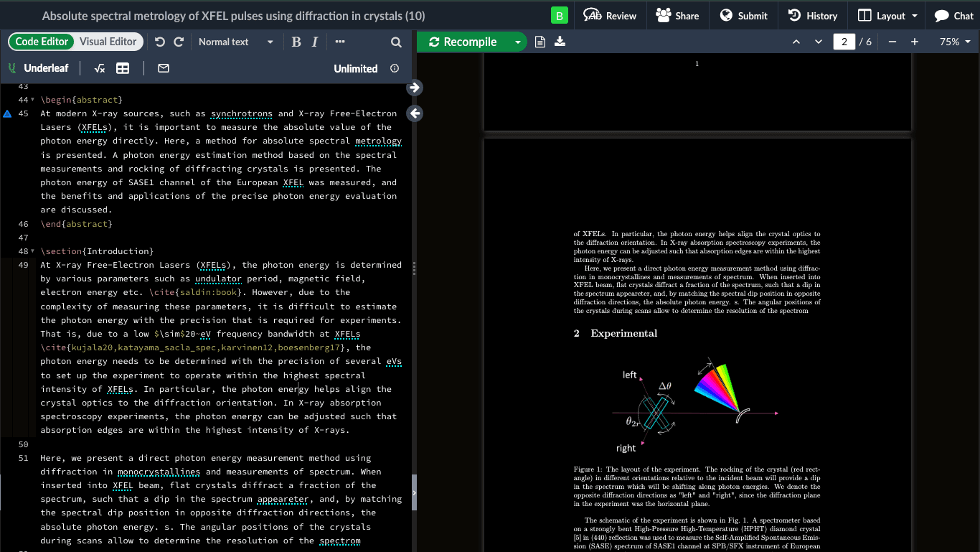980x552 pixels.
Task: Edit the PDF page number field
Action: click(x=844, y=42)
